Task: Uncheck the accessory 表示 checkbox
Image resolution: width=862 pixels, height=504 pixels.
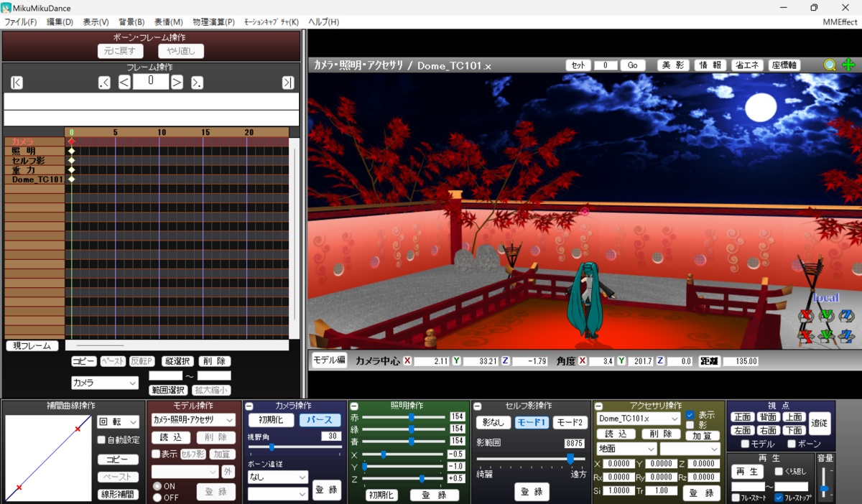Action: [690, 415]
